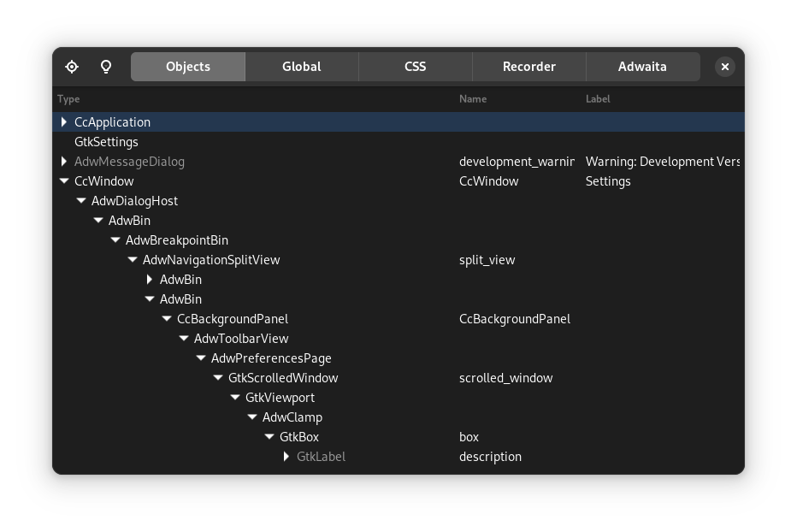
Task: Close the inspector with X button
Action: [724, 67]
